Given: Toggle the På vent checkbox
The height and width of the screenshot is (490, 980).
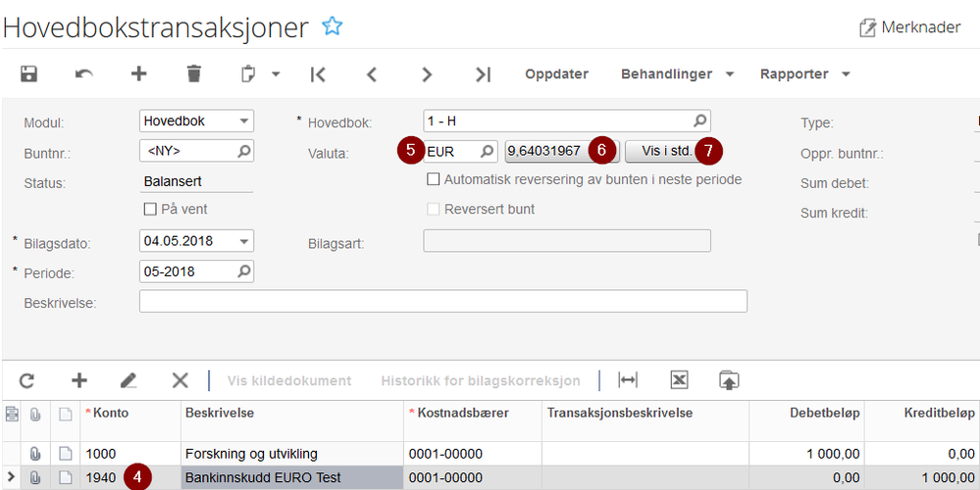Looking at the screenshot, I should pos(150,210).
